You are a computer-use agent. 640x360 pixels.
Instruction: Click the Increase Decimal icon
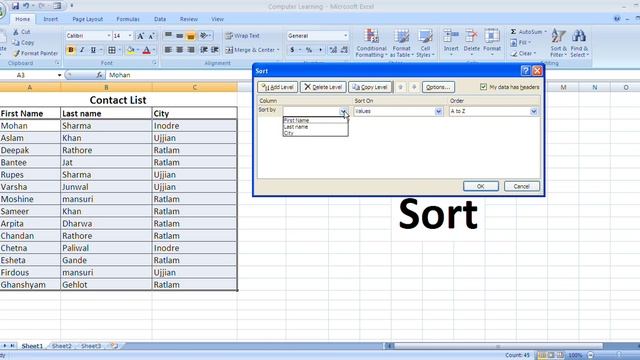333,50
